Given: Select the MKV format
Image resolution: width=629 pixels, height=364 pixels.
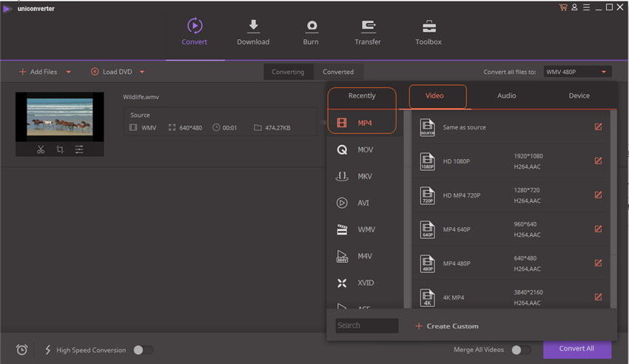Looking at the screenshot, I should click(x=365, y=176).
